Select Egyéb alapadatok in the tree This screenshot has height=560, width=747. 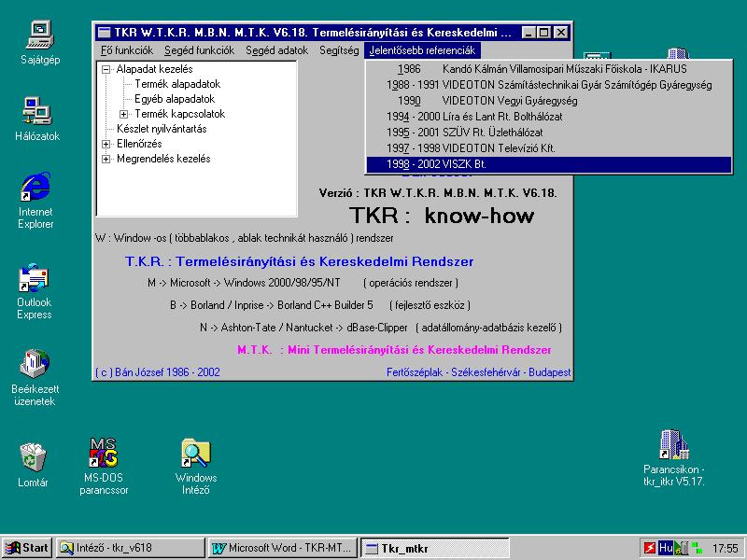click(175, 99)
